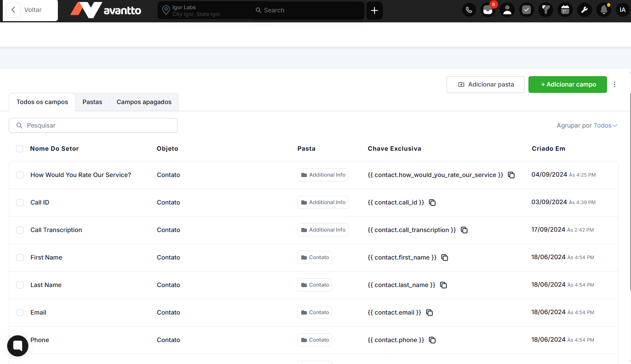Open Contato folder tag for Email
631x364 pixels.
315,313
